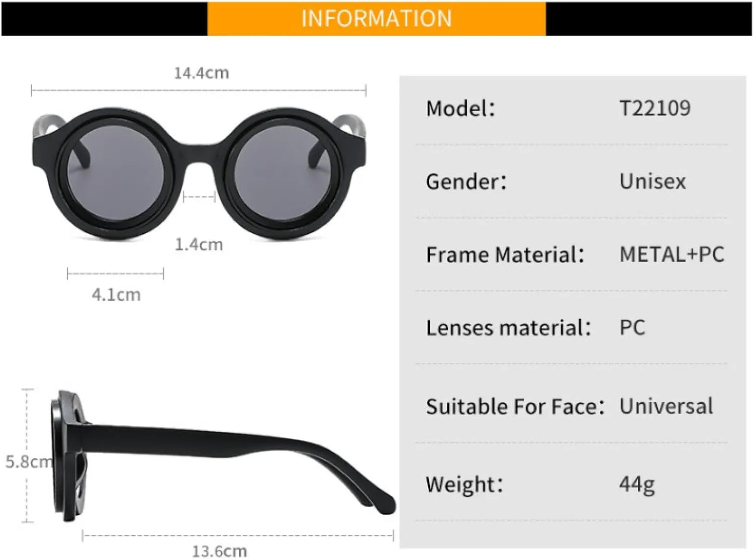This screenshot has width=754, height=560.
Task: Click the 14.4cm width measurement label
Action: click(x=201, y=73)
